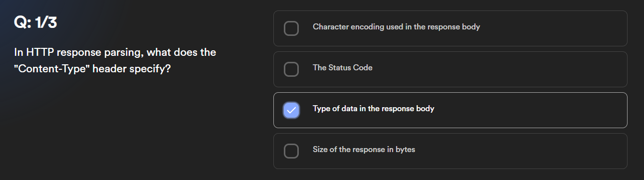Uncheck the selected 'Type of data' checkbox

291,110
